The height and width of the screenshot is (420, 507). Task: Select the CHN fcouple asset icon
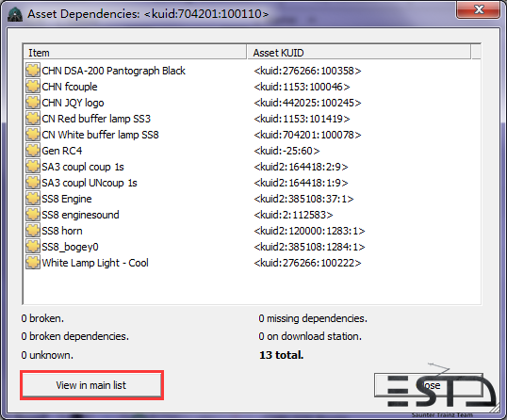tap(33, 87)
